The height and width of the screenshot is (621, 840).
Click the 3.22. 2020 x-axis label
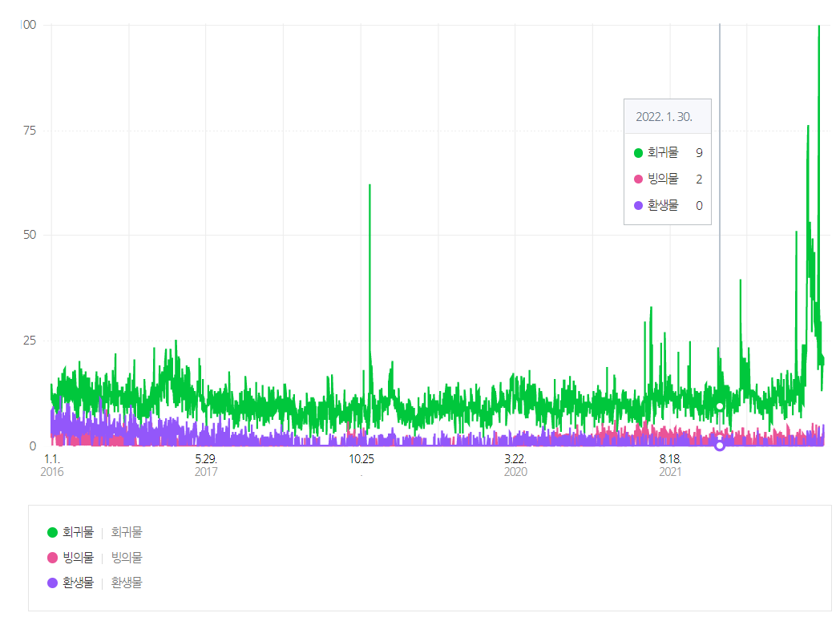515,466
